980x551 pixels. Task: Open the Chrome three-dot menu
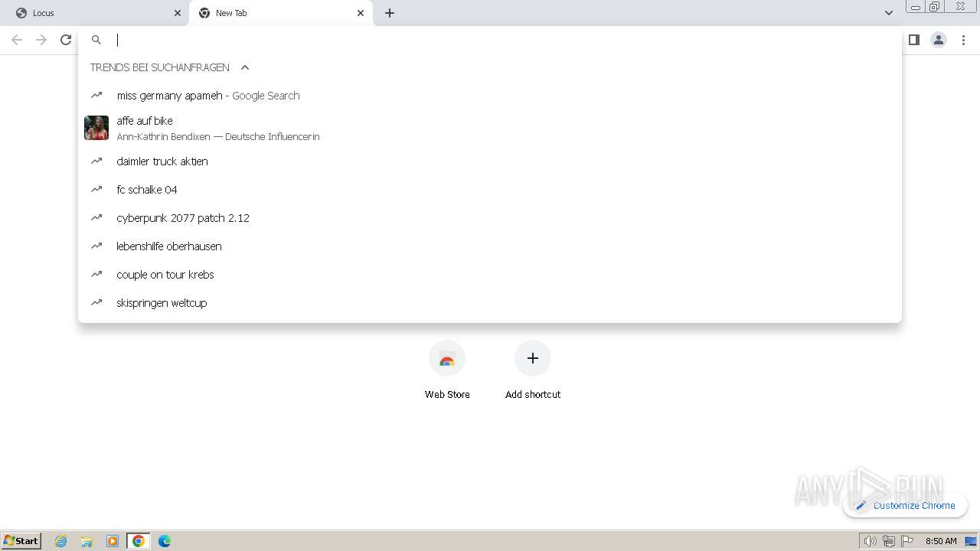click(964, 40)
